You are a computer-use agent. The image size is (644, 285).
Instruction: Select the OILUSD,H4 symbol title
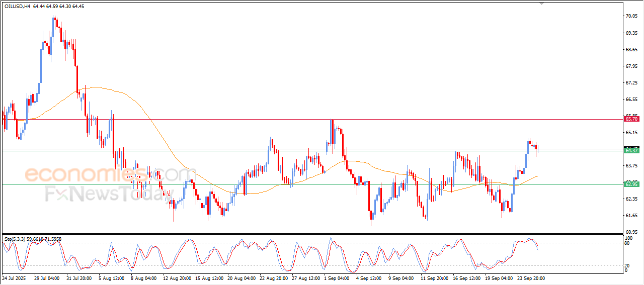[17, 7]
